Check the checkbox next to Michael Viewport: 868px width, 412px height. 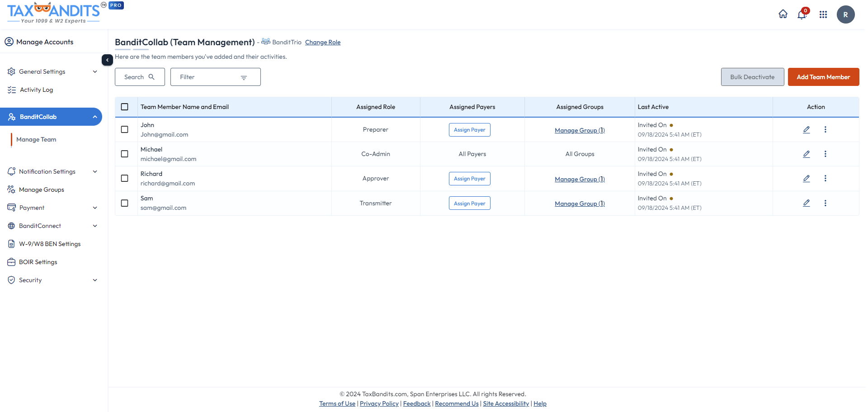tap(125, 154)
